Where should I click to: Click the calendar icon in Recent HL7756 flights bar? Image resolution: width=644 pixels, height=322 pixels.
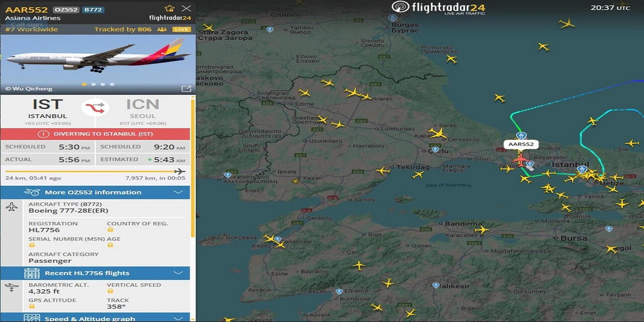click(32, 273)
